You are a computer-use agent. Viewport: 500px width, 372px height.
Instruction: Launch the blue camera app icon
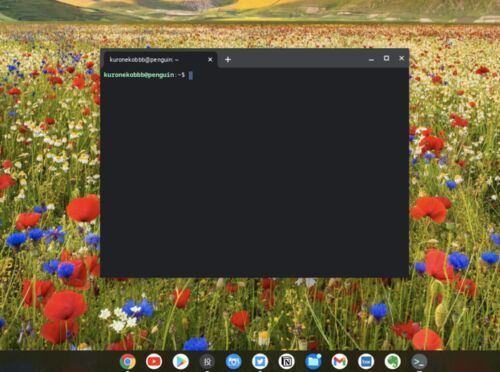pyautogui.click(x=233, y=362)
